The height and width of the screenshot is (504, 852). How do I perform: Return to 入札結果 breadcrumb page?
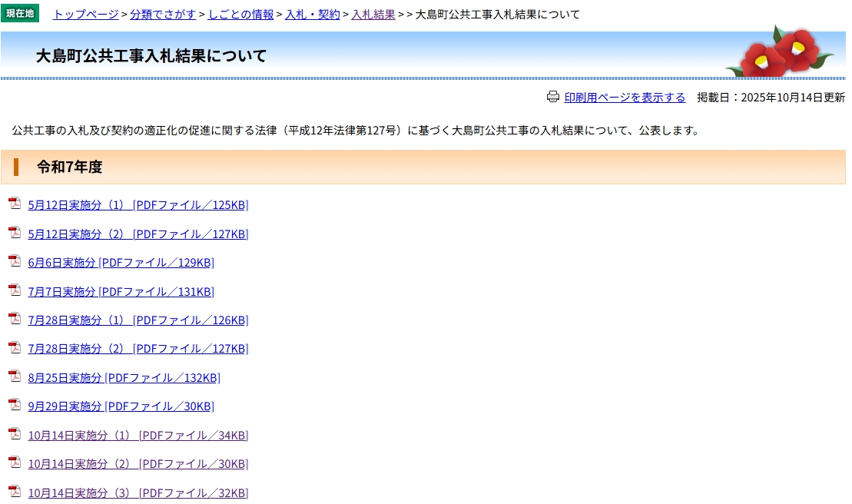pos(373,15)
